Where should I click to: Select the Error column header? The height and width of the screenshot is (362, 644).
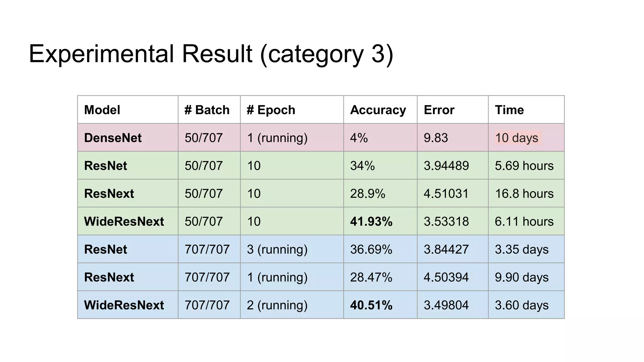[439, 110]
